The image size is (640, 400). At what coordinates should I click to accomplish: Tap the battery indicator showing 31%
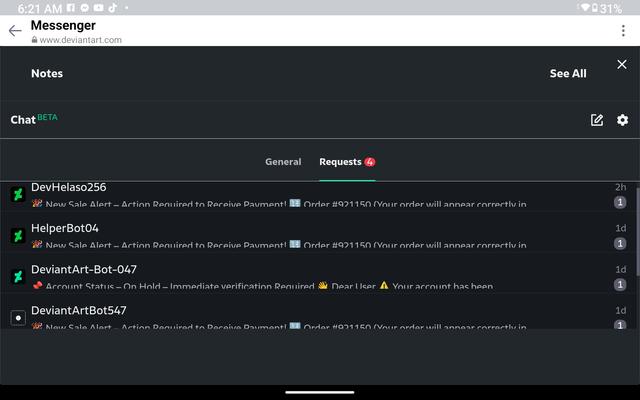[x=607, y=8]
